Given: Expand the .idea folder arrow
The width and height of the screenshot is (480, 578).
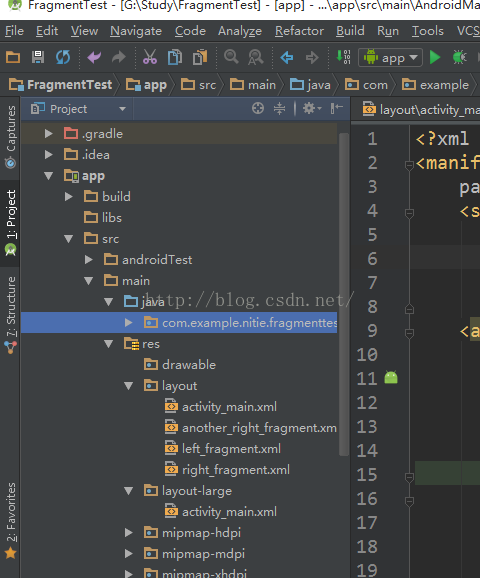Looking at the screenshot, I should coord(48,154).
